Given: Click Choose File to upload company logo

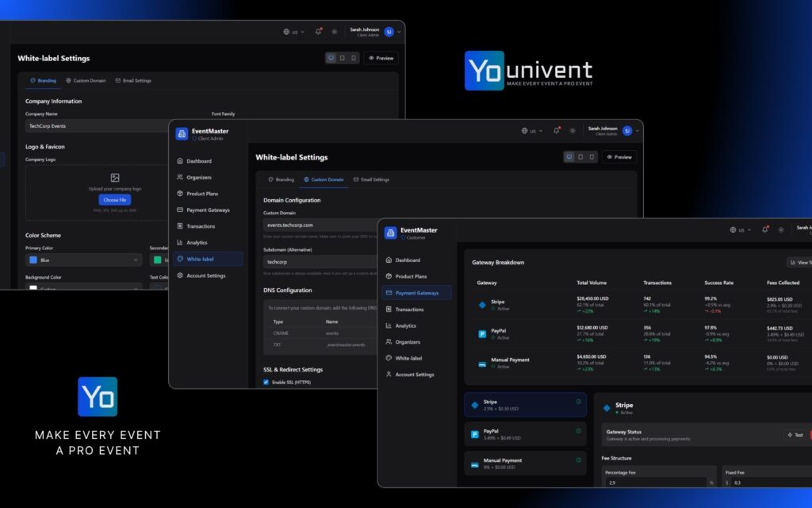Looking at the screenshot, I should [x=114, y=199].
